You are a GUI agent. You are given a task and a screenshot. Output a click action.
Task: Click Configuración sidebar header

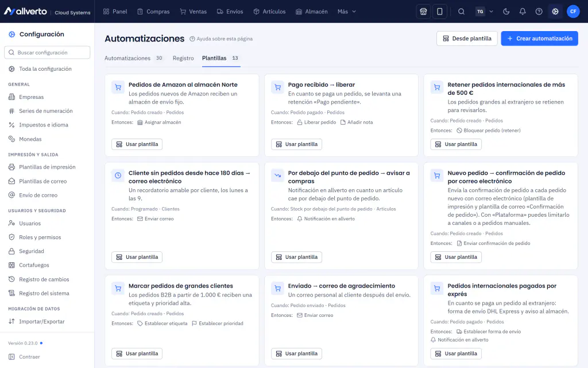coord(36,34)
